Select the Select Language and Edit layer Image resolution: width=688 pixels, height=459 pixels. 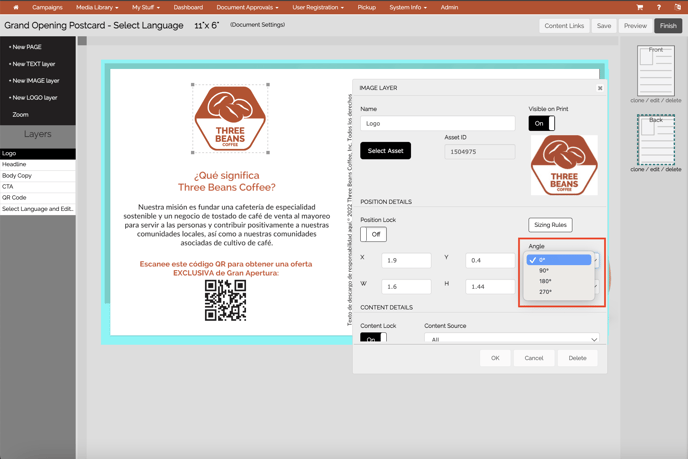(38, 209)
